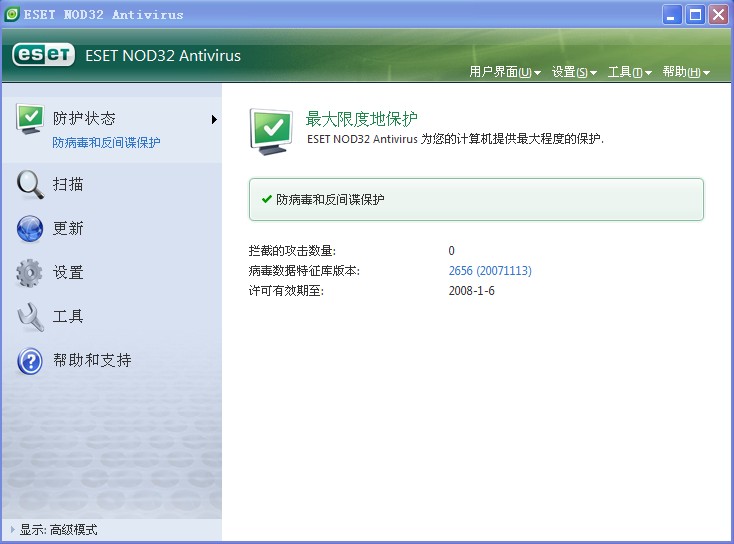The image size is (734, 544).
Task: Click the wrench tools icon in sidebar
Action: tap(30, 317)
